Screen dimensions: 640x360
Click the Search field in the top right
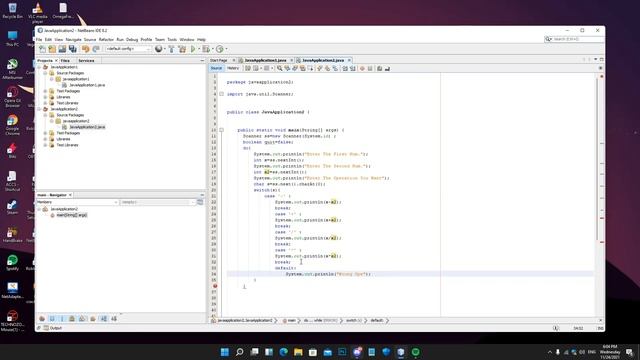pyautogui.click(x=574, y=39)
